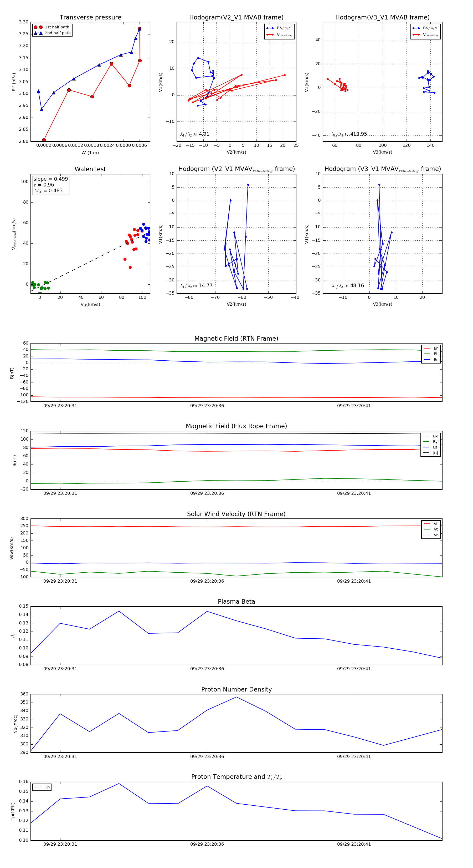Click the 'Vn' legend entry

(x=431, y=535)
